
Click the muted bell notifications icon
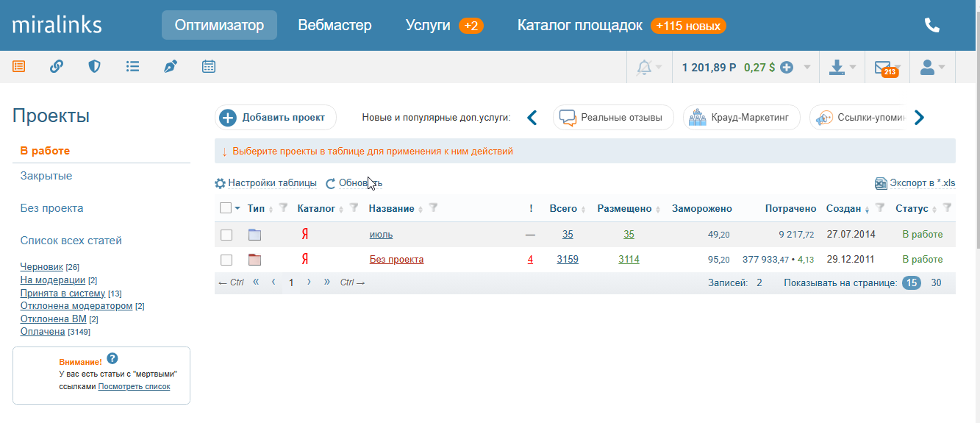pyautogui.click(x=644, y=67)
